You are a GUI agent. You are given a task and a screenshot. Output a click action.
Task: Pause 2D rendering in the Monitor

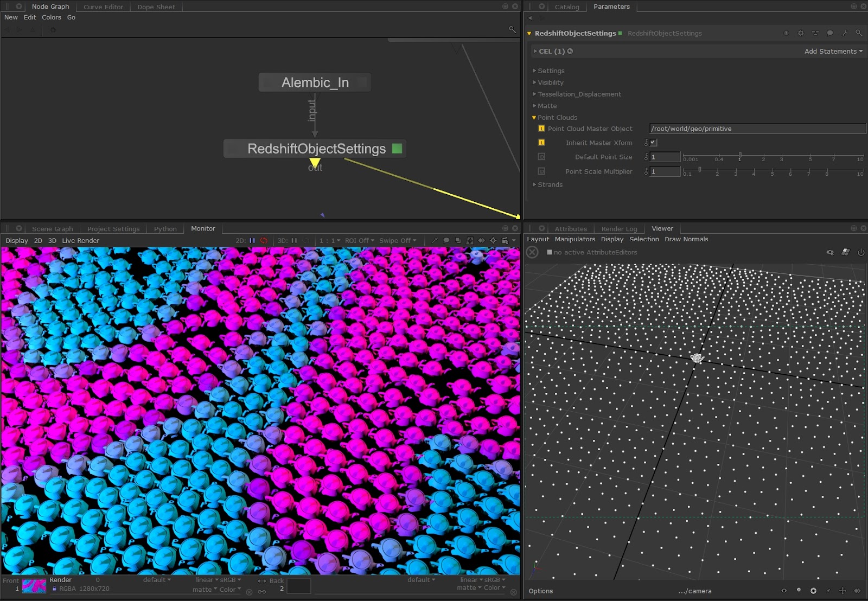pos(252,240)
